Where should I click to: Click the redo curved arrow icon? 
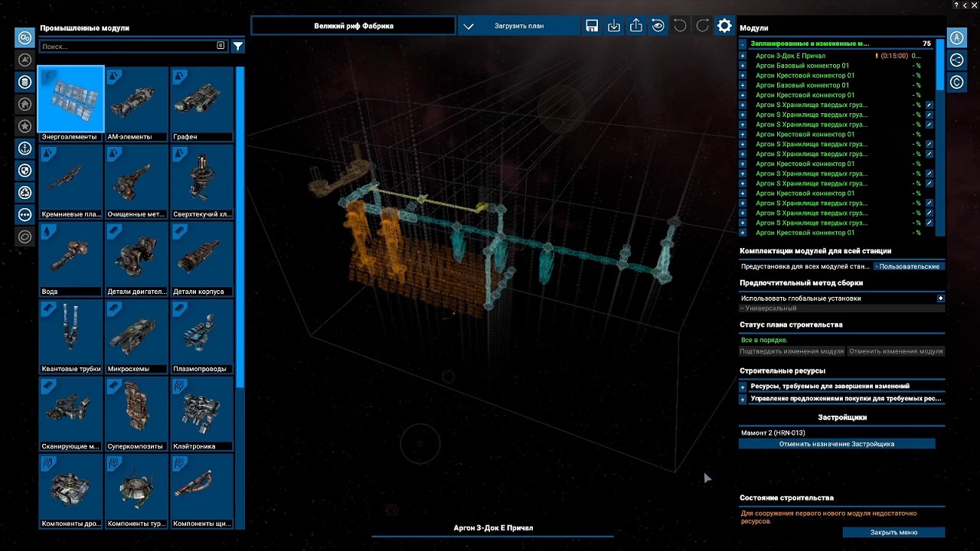702,26
